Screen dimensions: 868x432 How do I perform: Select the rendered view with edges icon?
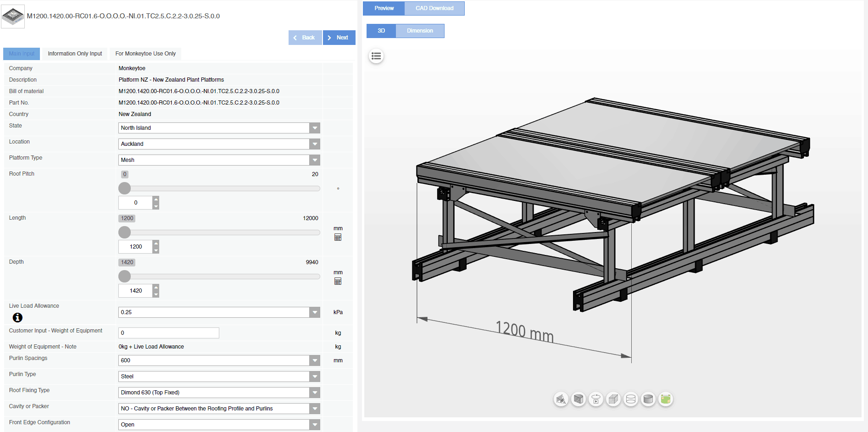[x=665, y=399]
